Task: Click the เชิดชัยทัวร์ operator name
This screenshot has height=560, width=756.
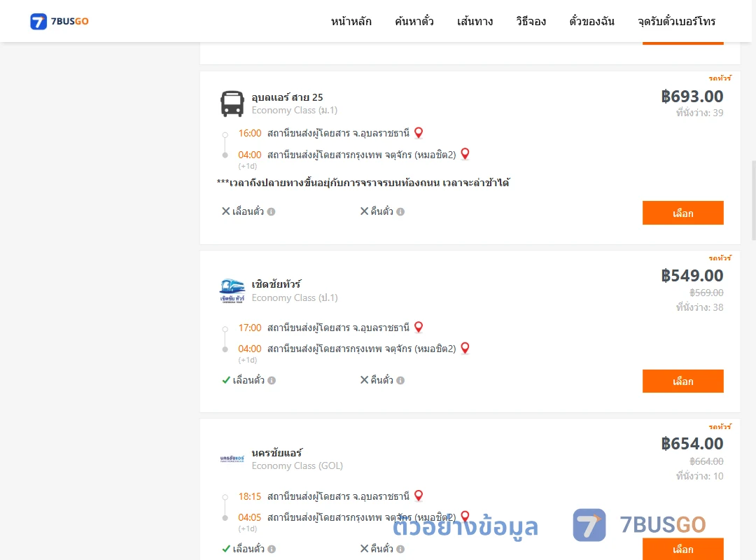Action: click(276, 284)
